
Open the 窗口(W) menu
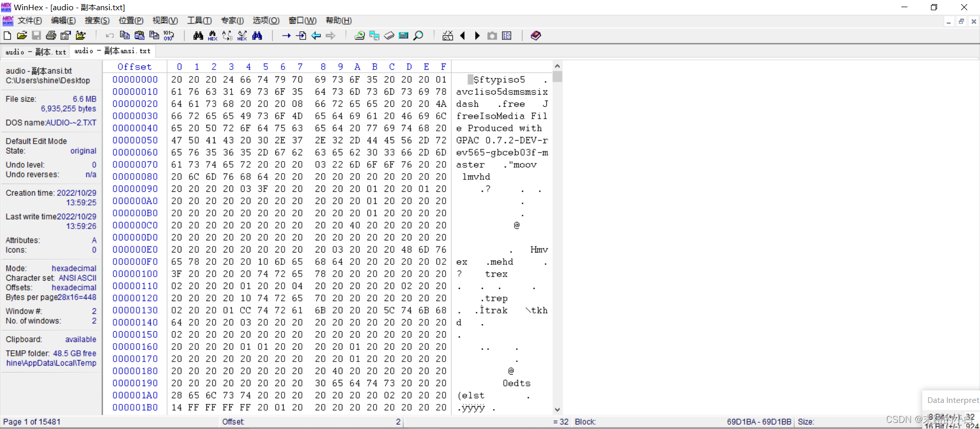pos(302,20)
